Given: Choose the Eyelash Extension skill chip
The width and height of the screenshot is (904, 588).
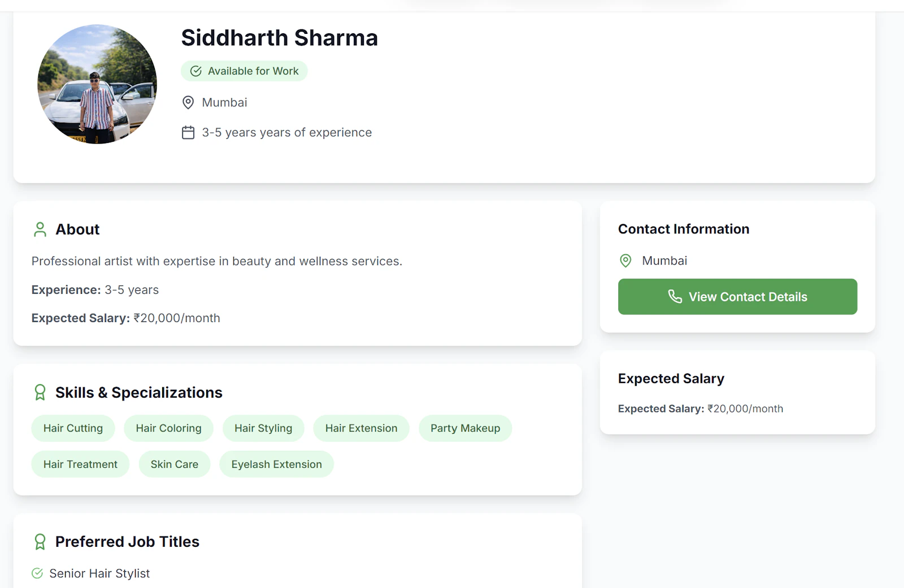Looking at the screenshot, I should coord(276,464).
